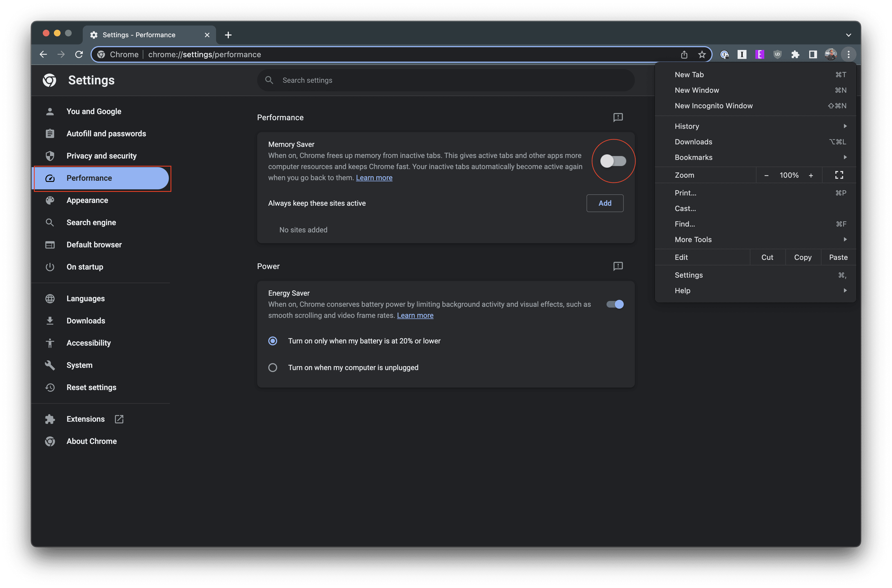892x588 pixels.
Task: Expand the History submenu
Action: 755,126
